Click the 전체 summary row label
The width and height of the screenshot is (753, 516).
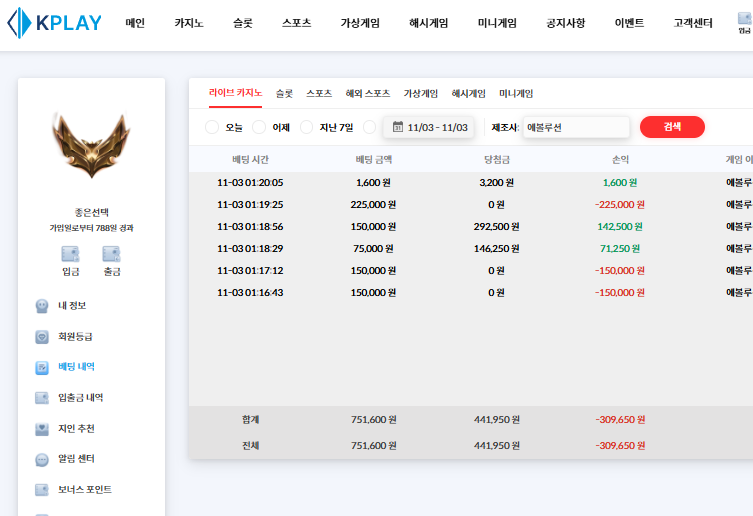tap(251, 445)
